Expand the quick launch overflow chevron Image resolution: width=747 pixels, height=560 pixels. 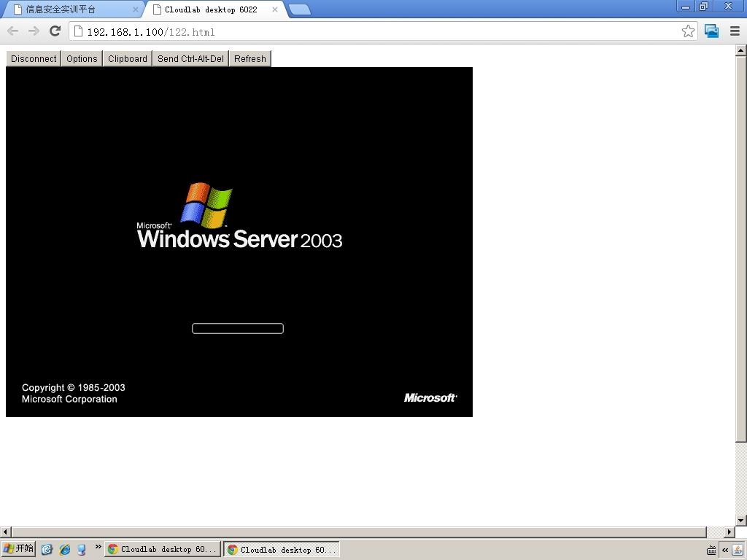[98, 547]
